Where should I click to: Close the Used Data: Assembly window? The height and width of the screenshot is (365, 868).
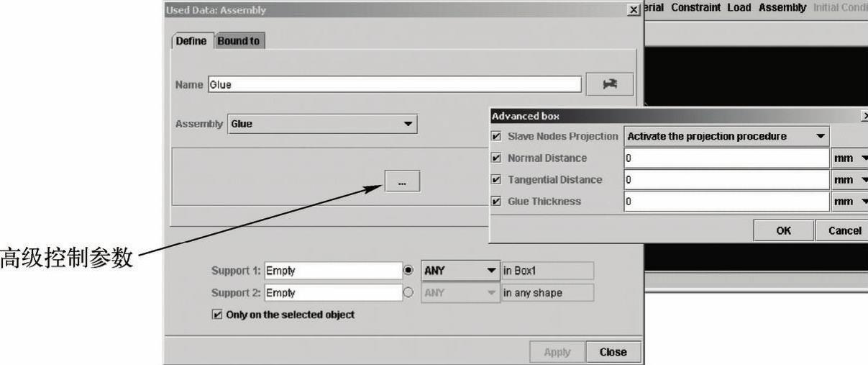[632, 9]
